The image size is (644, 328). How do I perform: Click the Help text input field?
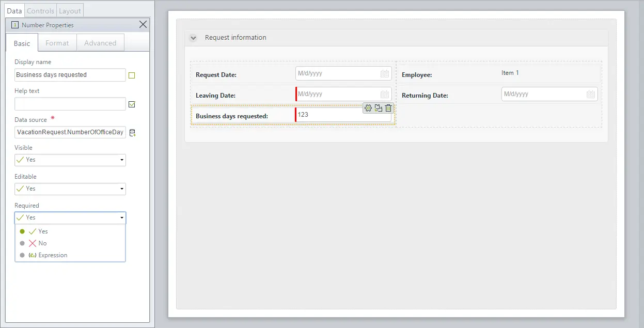tap(70, 104)
